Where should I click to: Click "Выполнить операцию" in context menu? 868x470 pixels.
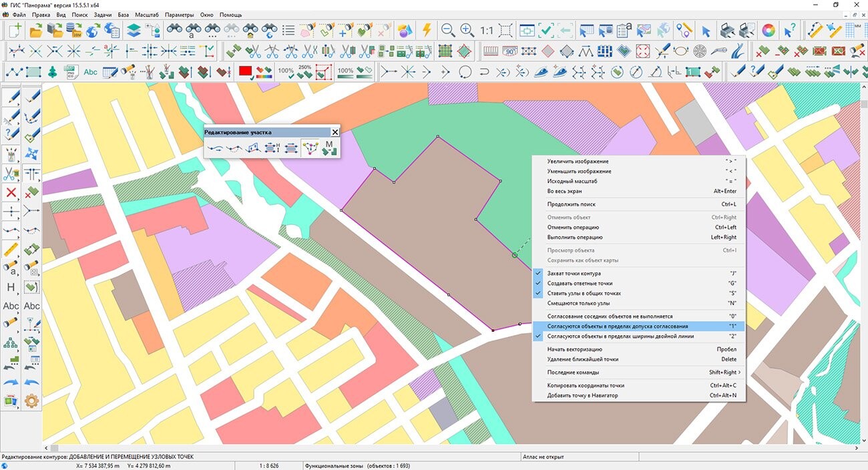(575, 237)
